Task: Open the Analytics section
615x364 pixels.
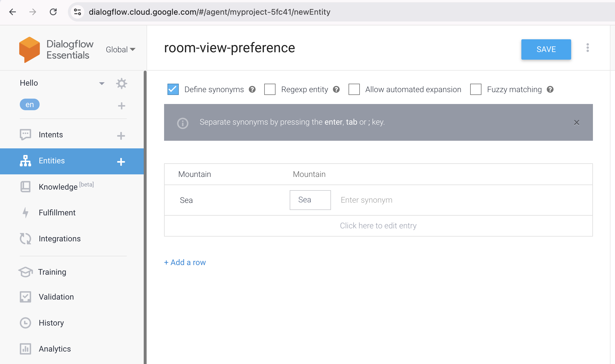Action: 55,349
